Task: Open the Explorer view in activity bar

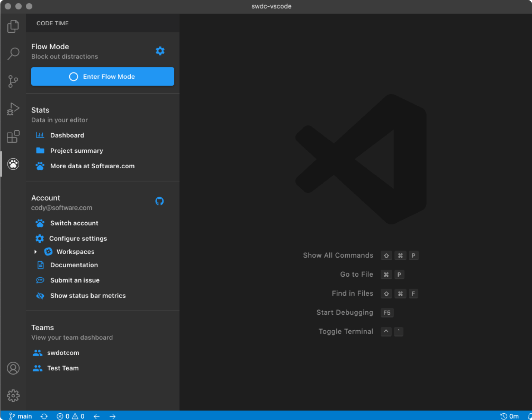Action: click(13, 26)
